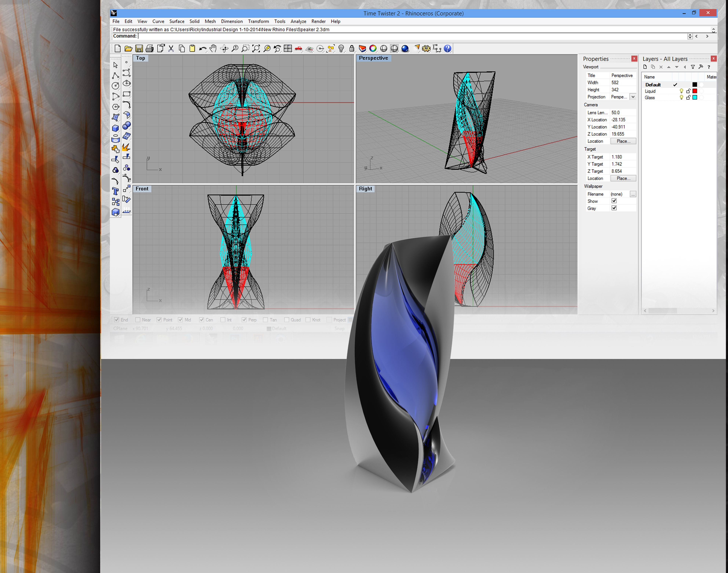Open the Right viewport title menu
The image size is (728, 573).
pyautogui.click(x=365, y=189)
